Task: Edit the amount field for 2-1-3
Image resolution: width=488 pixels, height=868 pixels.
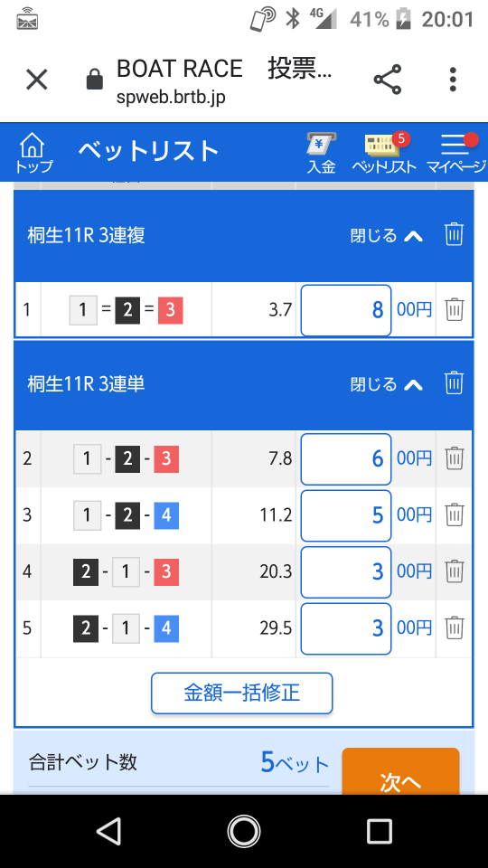Action: [x=346, y=571]
